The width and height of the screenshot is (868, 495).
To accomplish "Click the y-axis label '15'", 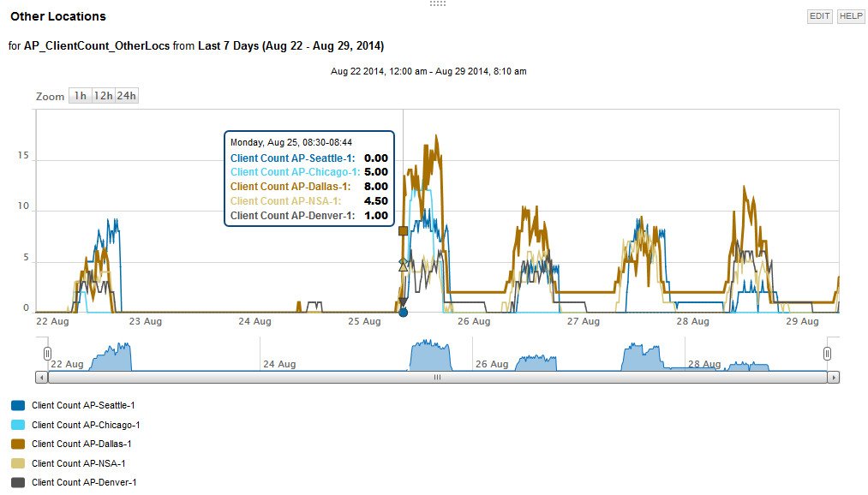I will tap(23, 155).
